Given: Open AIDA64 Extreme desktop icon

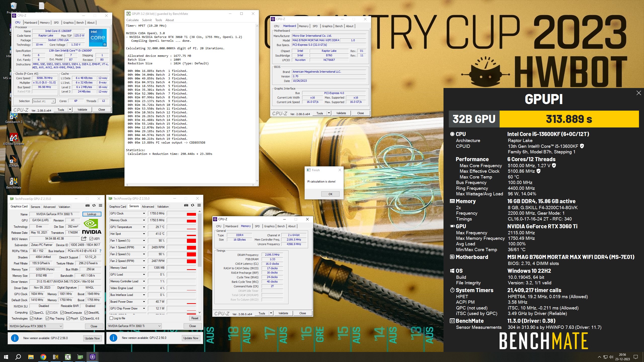Looking at the screenshot, I should click(x=14, y=139).
